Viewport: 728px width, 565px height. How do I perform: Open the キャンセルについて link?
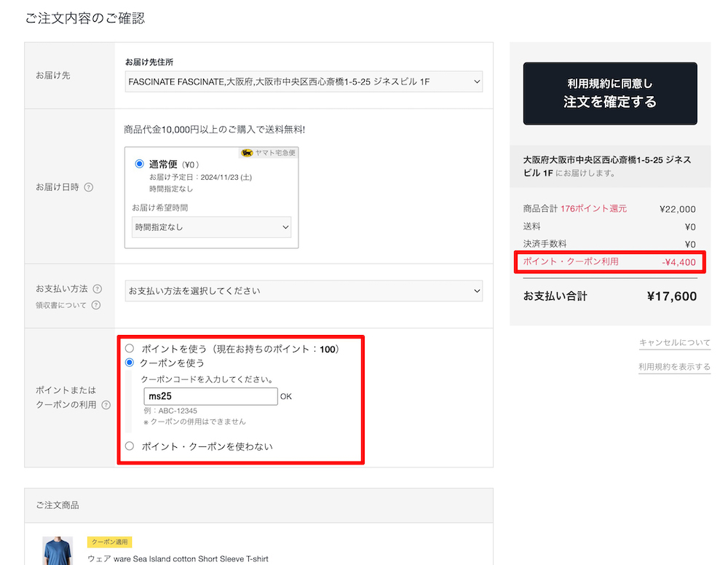click(x=674, y=343)
